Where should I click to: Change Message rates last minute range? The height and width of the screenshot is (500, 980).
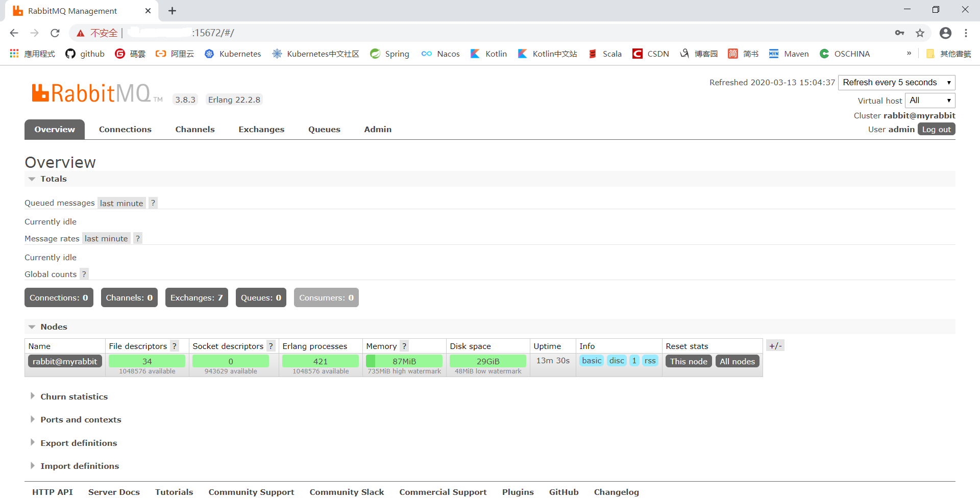click(x=106, y=238)
